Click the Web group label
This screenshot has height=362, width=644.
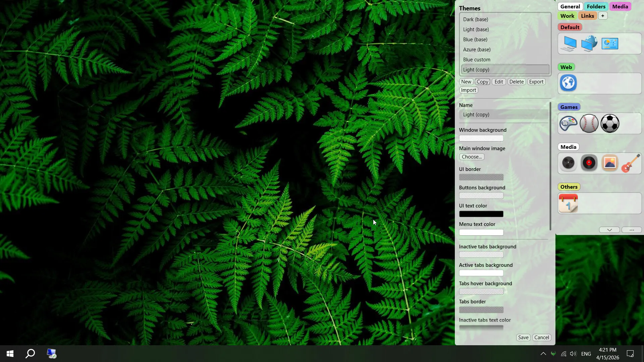coord(566,67)
